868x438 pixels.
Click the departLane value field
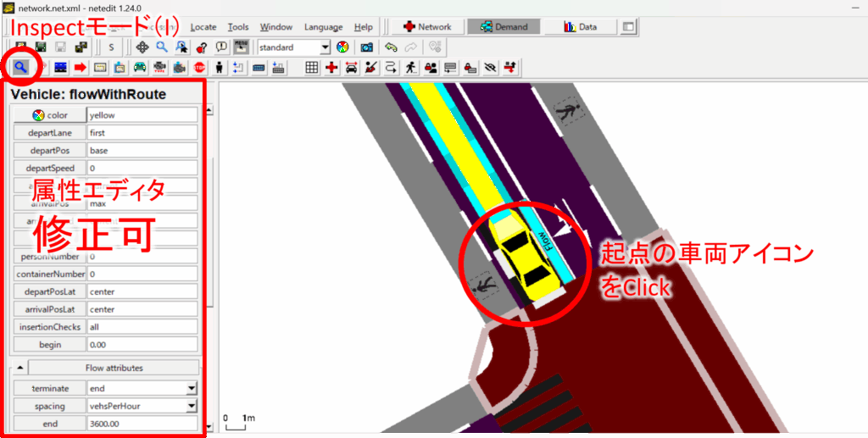click(x=142, y=133)
